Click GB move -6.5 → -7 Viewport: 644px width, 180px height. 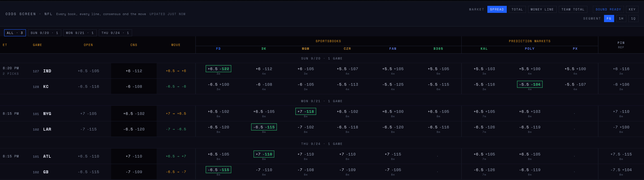176,172
